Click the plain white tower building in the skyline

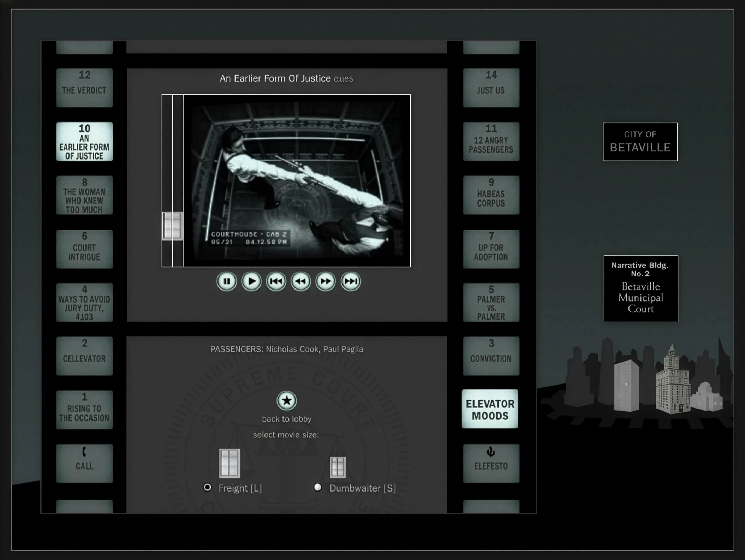(626, 386)
